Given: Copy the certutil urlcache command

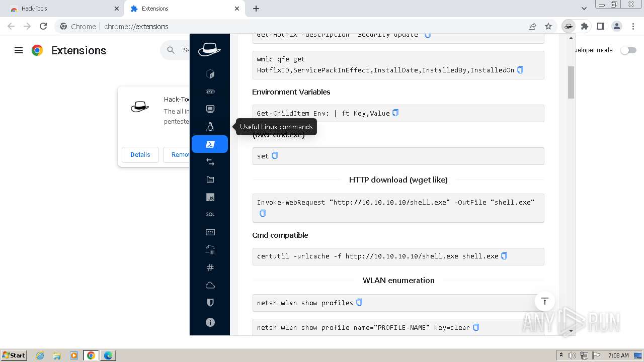Looking at the screenshot, I should point(504,255).
